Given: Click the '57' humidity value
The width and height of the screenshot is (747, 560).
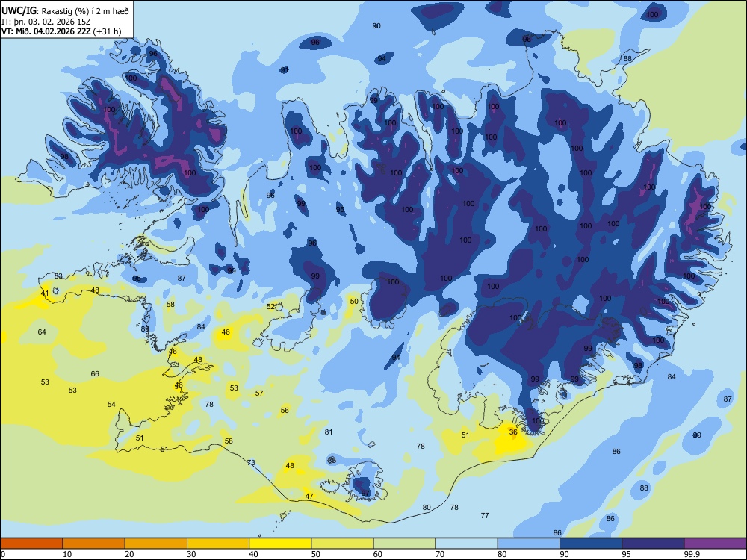Looking at the screenshot, I should tap(259, 393).
